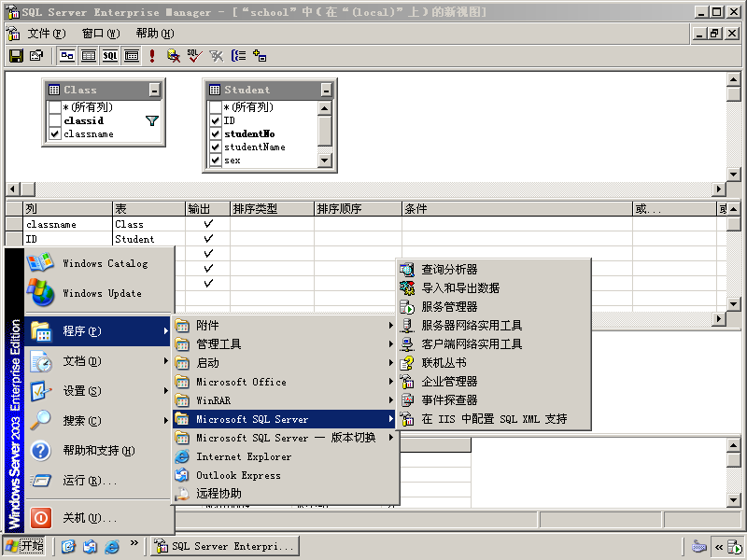747x560 pixels.
Task: Click the Cancel execution toolbar icon
Action: coord(174,56)
